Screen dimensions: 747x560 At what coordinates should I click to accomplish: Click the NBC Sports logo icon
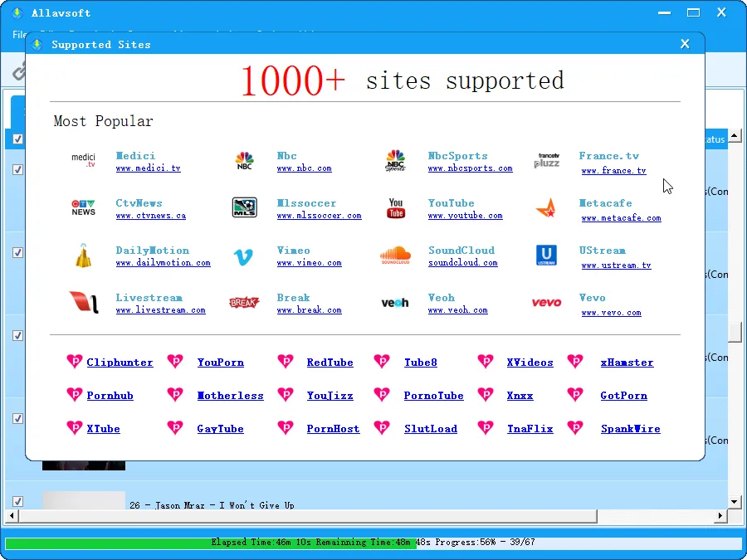click(x=395, y=160)
